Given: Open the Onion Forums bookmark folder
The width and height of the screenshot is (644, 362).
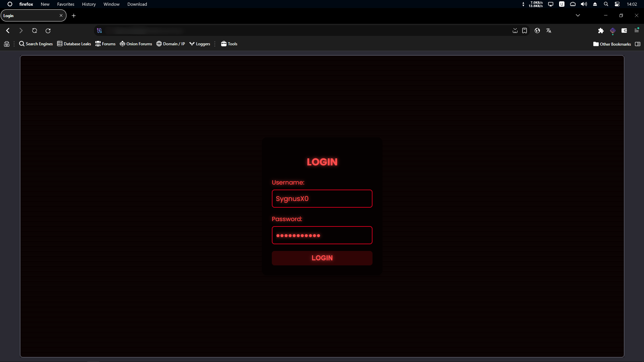Looking at the screenshot, I should [136, 44].
